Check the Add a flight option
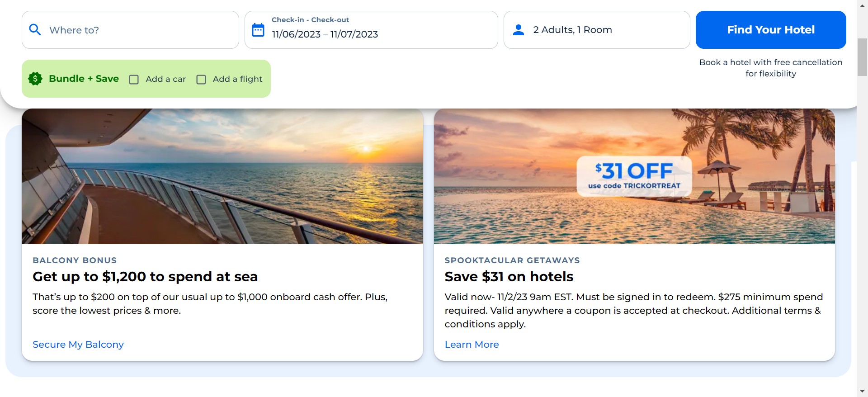 tap(201, 80)
